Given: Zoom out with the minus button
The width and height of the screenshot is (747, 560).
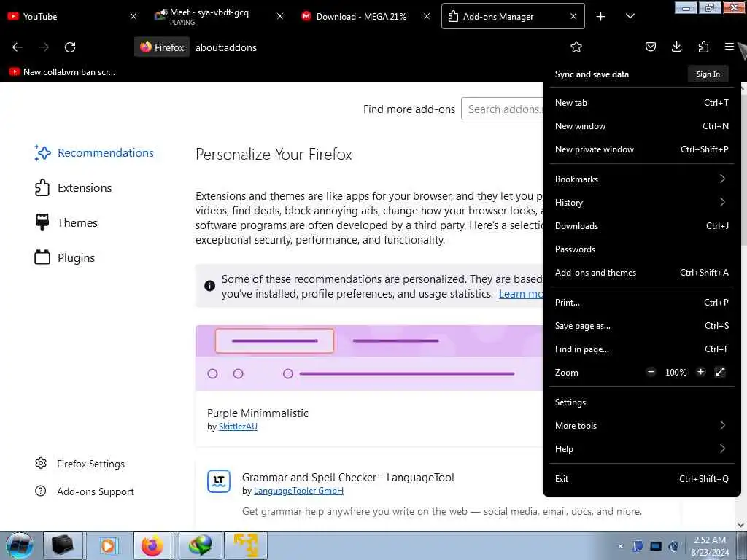Looking at the screenshot, I should (651, 372).
